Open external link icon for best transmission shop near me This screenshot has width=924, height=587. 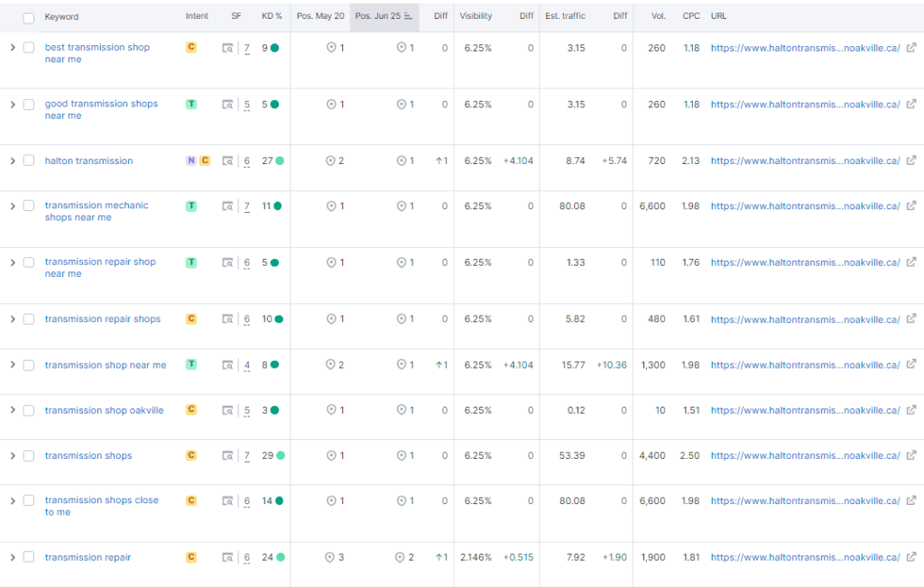point(911,48)
